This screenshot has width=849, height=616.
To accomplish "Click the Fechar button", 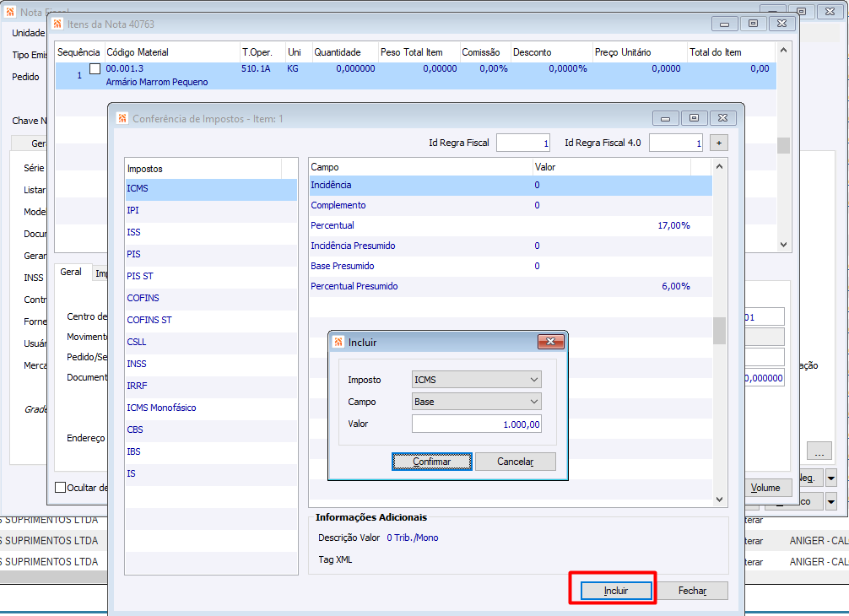I will [x=692, y=591].
